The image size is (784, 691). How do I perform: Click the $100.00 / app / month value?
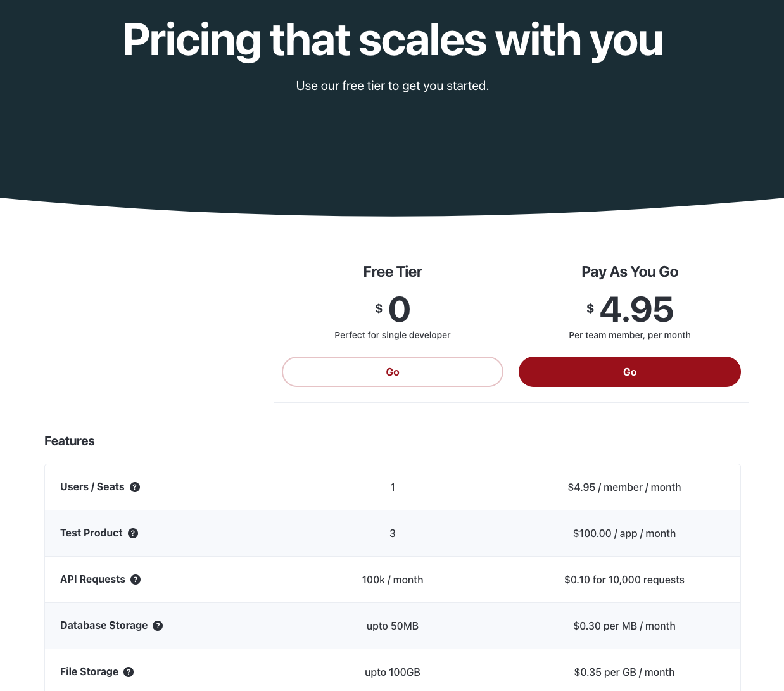pos(624,533)
